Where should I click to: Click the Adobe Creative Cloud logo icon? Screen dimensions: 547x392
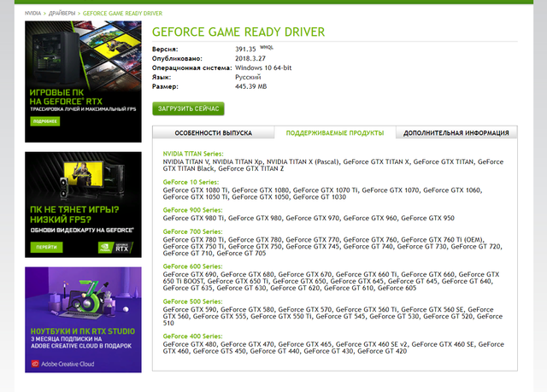point(35,364)
